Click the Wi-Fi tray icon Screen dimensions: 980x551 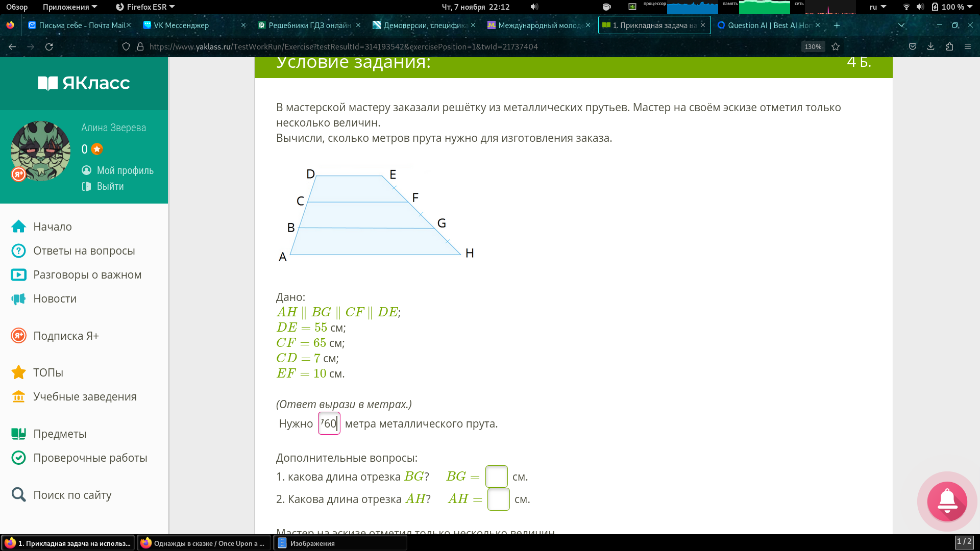pos(906,7)
